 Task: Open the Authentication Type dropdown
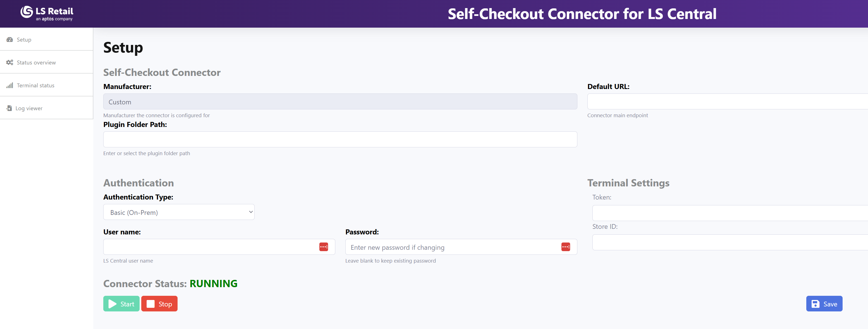(x=179, y=212)
